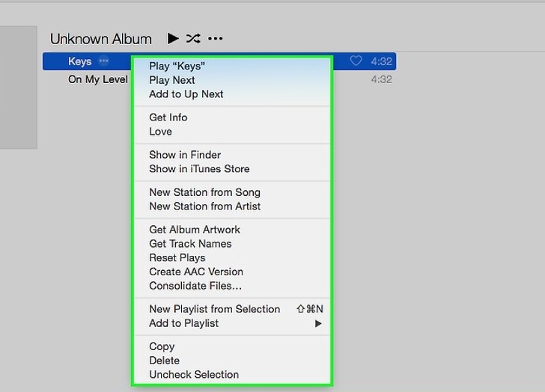Viewport: 545px width, 392px height.
Task: Shuffle the Unknown Album
Action: click(193, 39)
